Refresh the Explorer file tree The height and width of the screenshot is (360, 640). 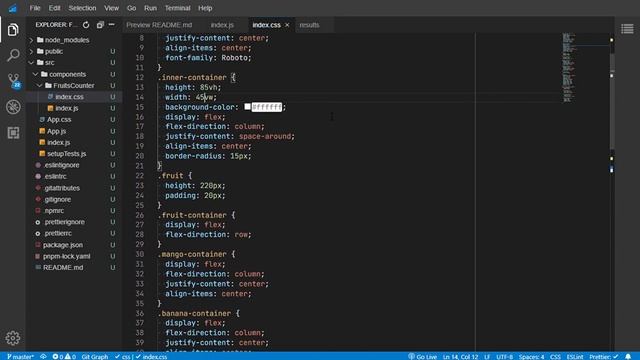tap(86, 25)
